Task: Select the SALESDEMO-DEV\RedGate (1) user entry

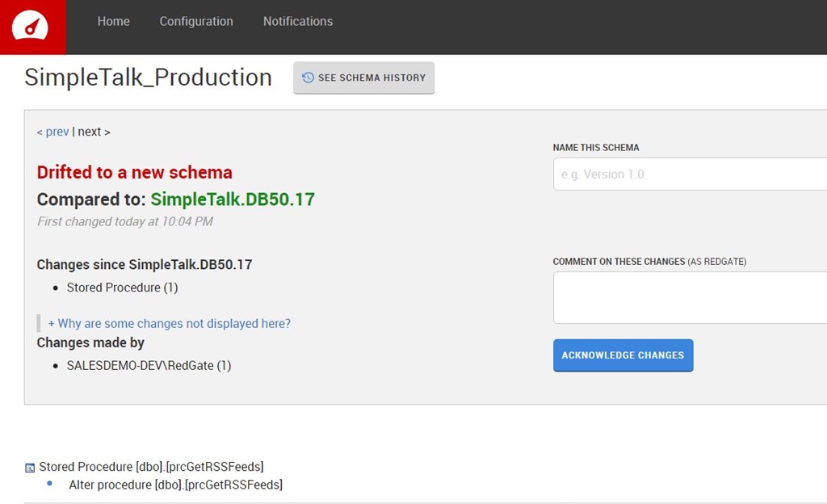Action: point(149,366)
